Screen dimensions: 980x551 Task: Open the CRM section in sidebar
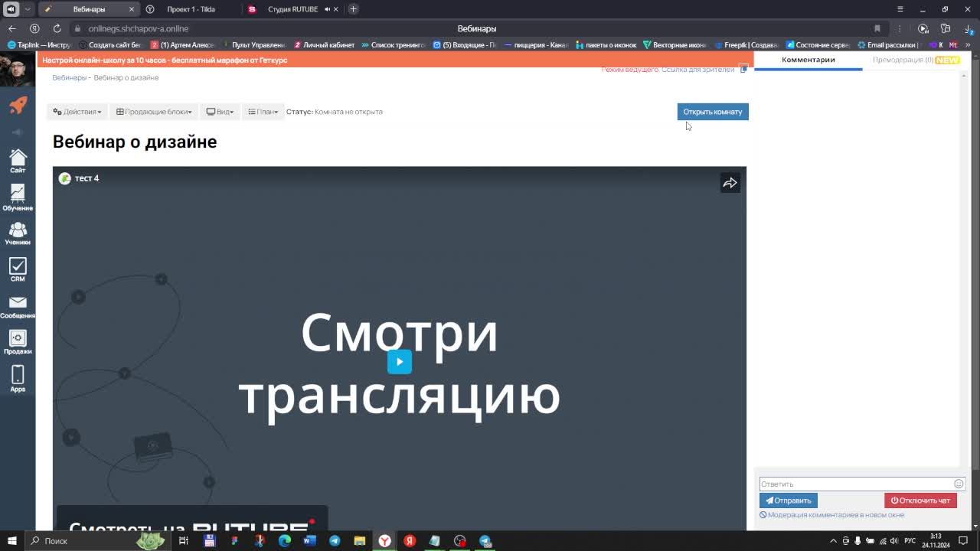[18, 270]
